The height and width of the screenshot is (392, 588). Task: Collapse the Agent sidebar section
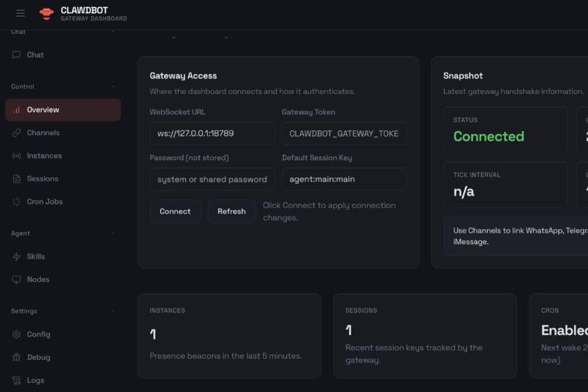pos(113,234)
